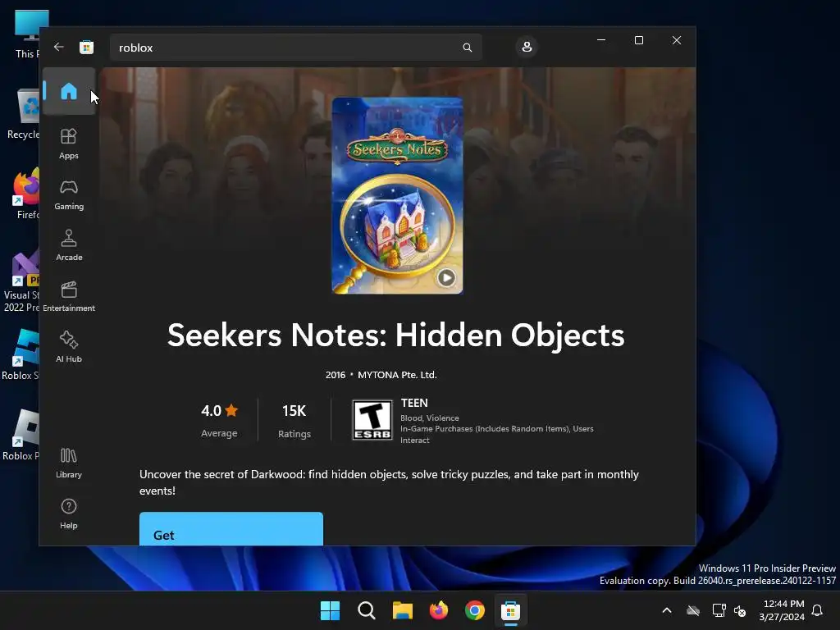Open the clock showing 12:44 PM
840x630 pixels.
pos(782,610)
